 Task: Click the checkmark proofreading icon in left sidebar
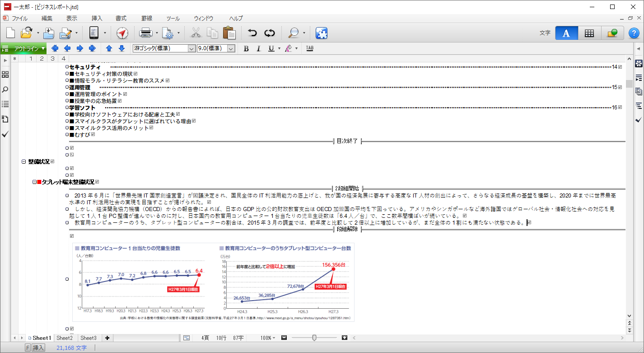[x=5, y=134]
